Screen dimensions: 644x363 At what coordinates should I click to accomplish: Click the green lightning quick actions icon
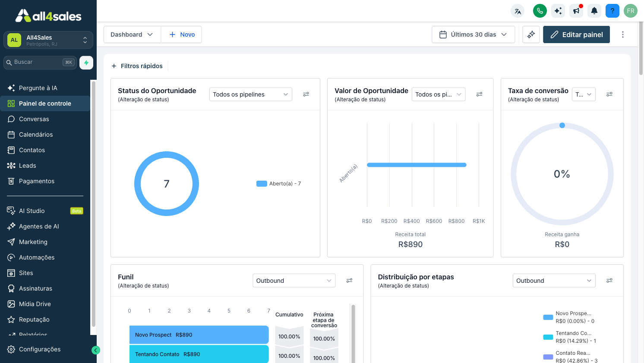click(86, 63)
